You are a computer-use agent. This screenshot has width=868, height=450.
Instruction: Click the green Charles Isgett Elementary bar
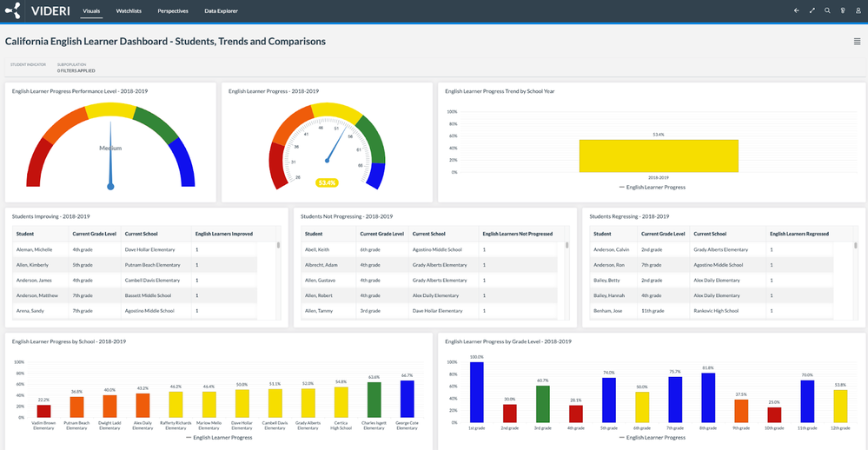tap(374, 400)
